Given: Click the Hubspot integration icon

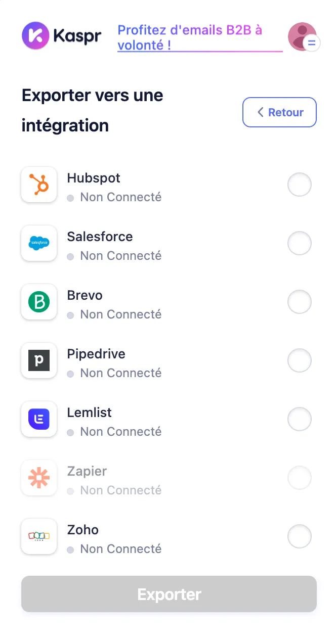Looking at the screenshot, I should 39,185.
